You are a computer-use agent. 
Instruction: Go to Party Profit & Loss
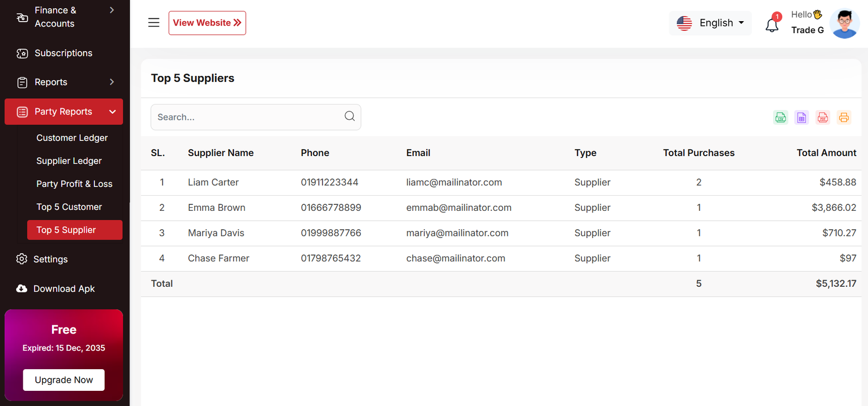[74, 184]
